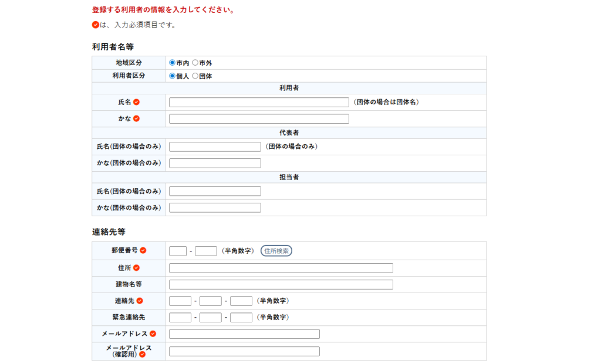Click the second 郵便番号 box

(x=206, y=251)
